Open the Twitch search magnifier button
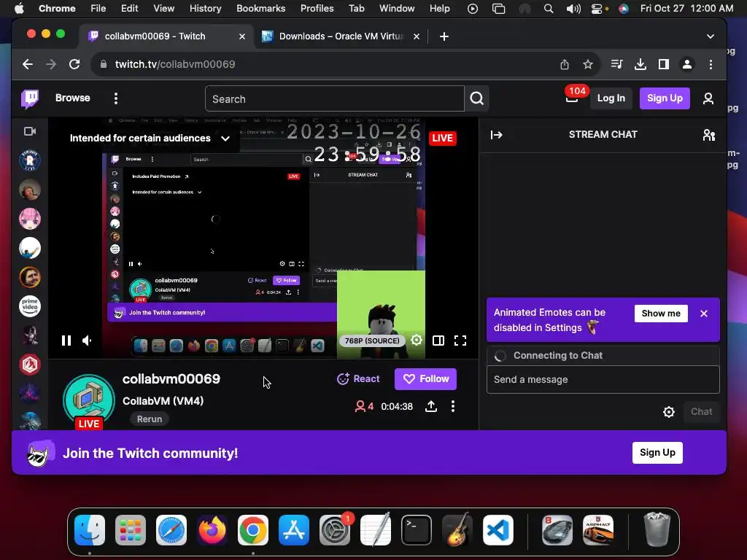747x560 pixels. [x=477, y=98]
